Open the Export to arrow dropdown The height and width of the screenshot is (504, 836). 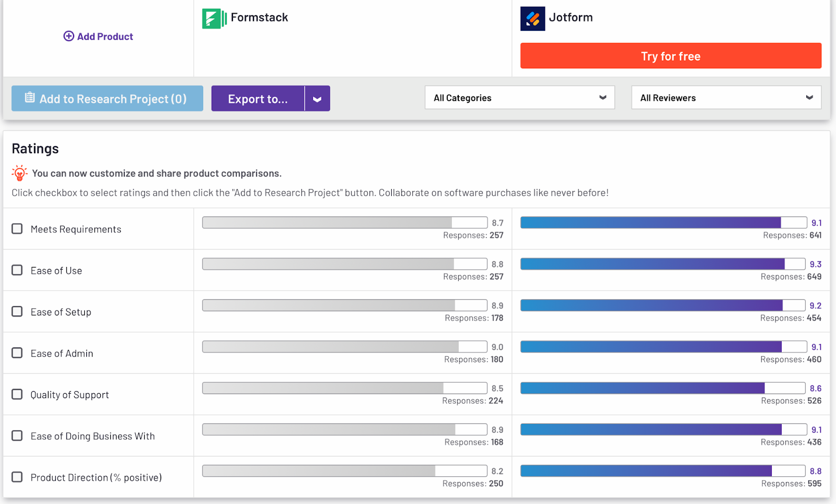point(317,99)
